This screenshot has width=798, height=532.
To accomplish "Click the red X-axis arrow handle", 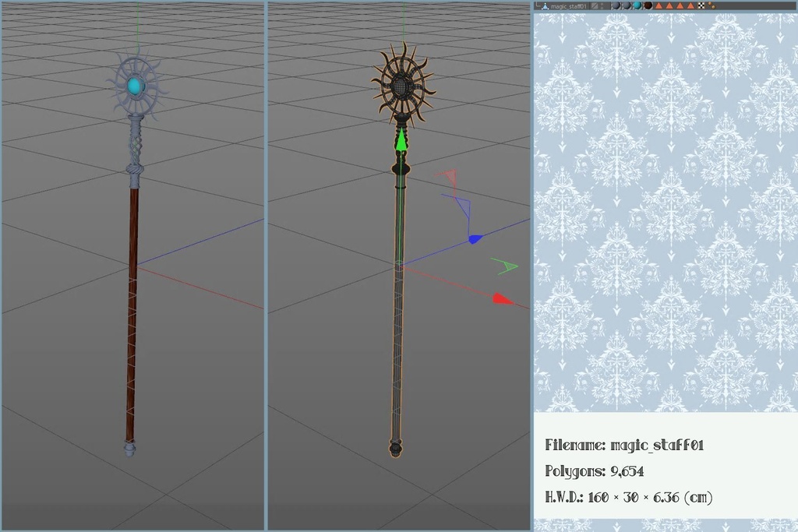I will point(503,298).
